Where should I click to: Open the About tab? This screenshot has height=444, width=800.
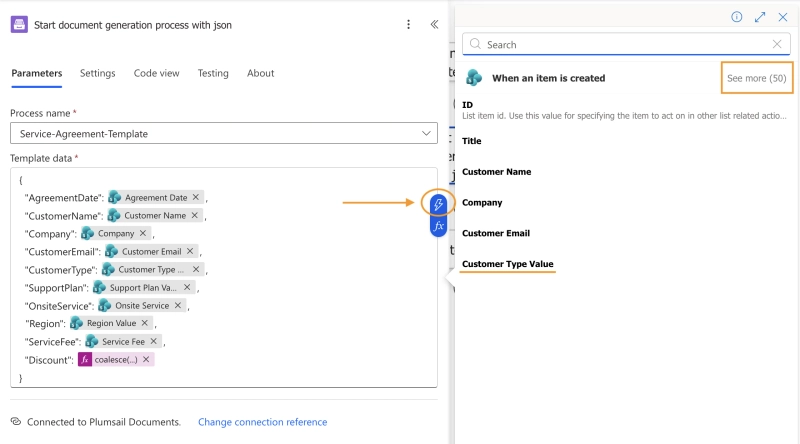tap(261, 73)
